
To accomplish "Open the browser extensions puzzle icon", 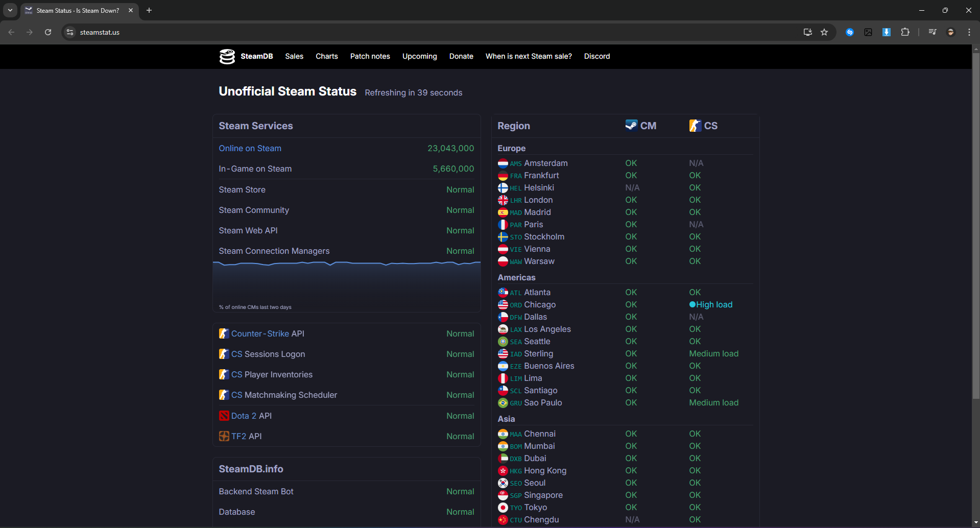I will pyautogui.click(x=905, y=32).
